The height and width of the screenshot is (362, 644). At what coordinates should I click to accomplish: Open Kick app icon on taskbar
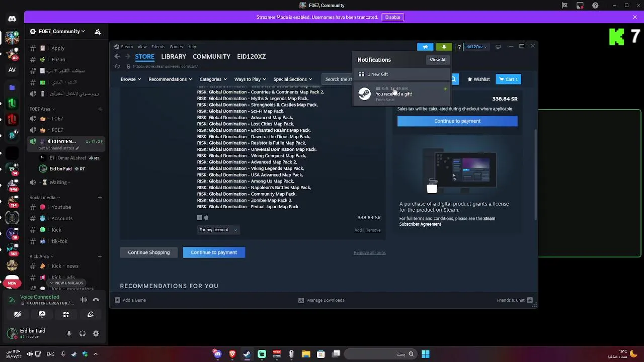click(262, 354)
